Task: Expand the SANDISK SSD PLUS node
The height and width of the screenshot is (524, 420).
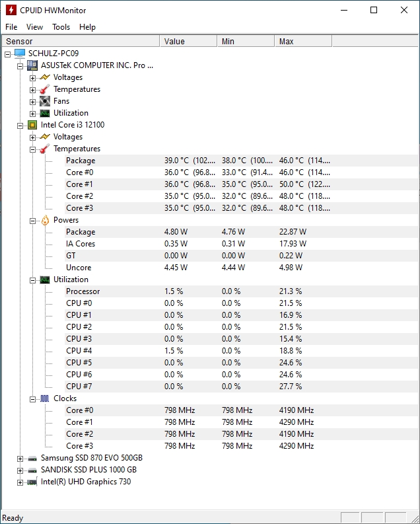Action: tap(20, 471)
